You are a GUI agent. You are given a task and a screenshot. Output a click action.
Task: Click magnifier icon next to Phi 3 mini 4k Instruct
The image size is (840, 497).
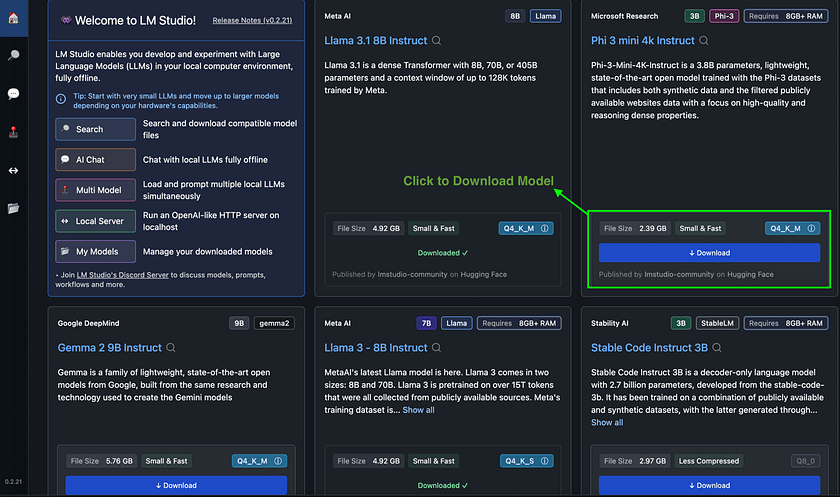pos(704,41)
